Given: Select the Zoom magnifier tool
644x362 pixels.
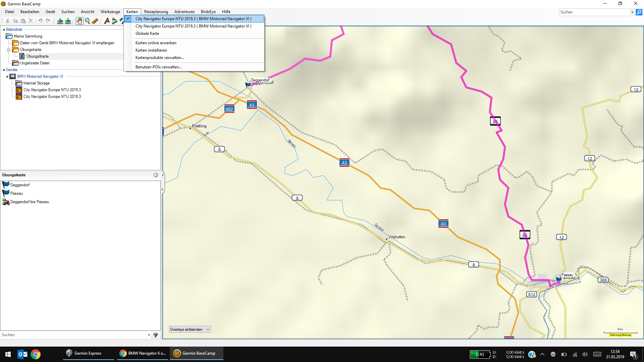Looking at the screenshot, I should click(x=87, y=21).
